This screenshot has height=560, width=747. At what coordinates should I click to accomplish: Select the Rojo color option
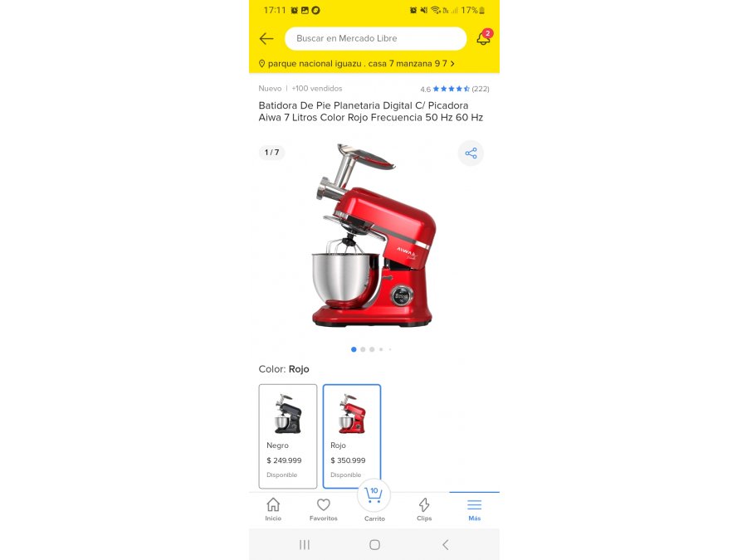352,436
